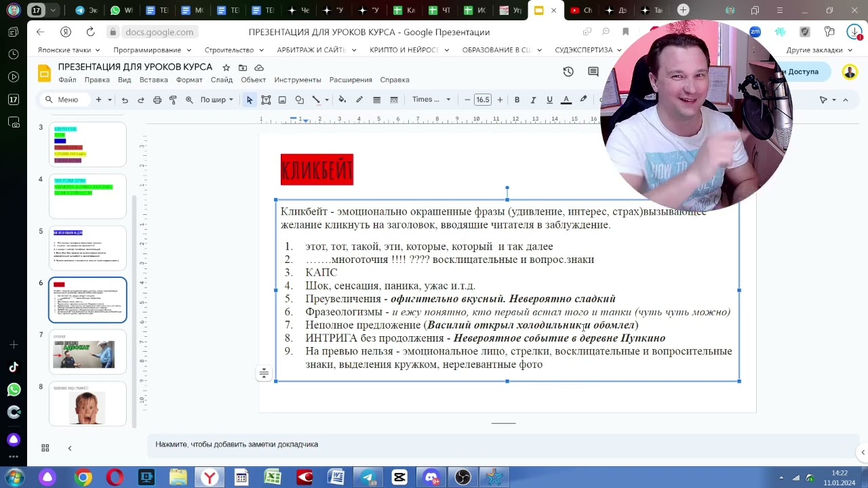The height and width of the screenshot is (488, 868).
Task: Decrease the font size
Action: [x=467, y=100]
